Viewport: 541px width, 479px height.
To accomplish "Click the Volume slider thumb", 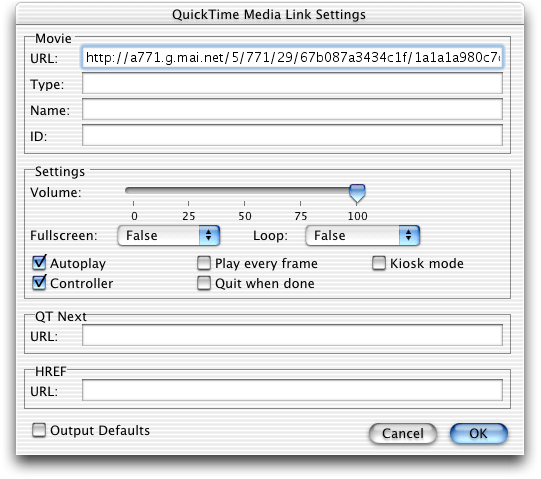I will coord(357,193).
